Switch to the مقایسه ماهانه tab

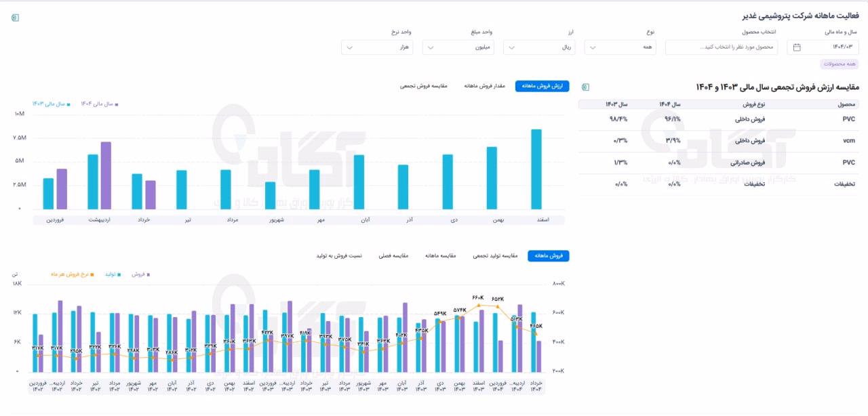click(440, 256)
